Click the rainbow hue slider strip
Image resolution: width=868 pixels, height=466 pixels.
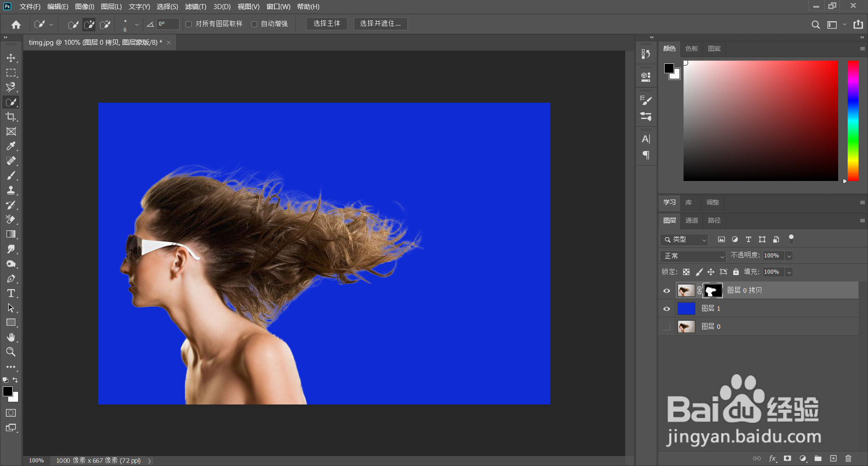tap(853, 120)
